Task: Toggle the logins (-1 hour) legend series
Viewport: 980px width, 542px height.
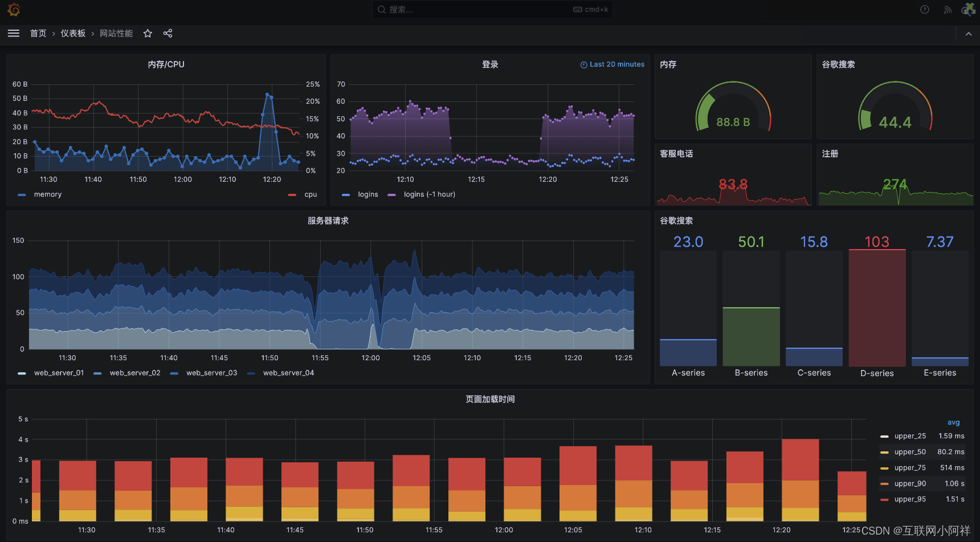Action: click(430, 194)
